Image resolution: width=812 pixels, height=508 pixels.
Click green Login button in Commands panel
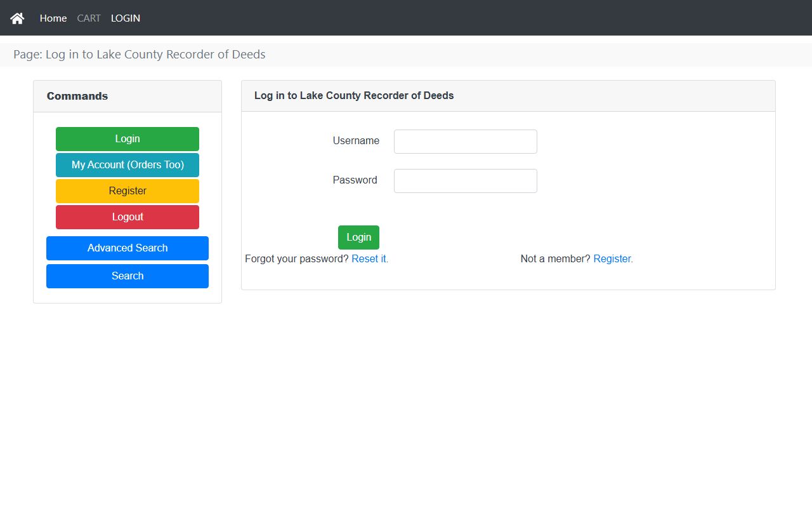click(128, 139)
